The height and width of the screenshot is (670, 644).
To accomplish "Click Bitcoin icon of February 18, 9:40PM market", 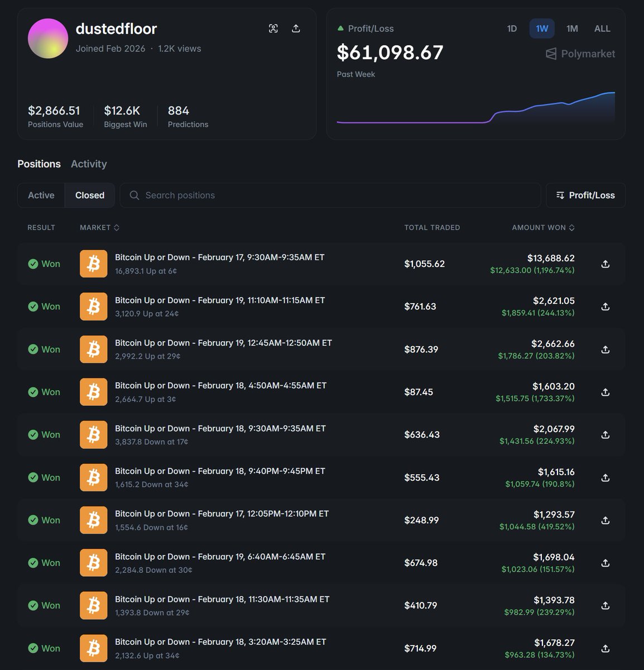I will 93,477.
